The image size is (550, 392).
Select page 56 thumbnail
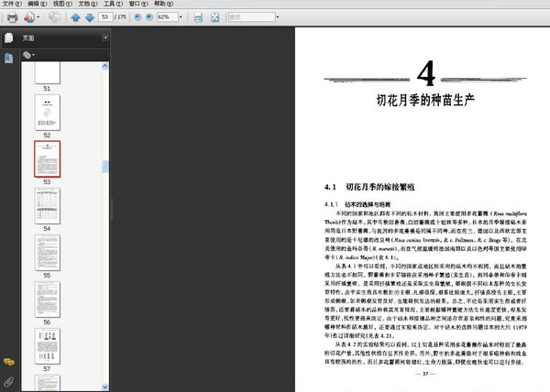(48, 299)
